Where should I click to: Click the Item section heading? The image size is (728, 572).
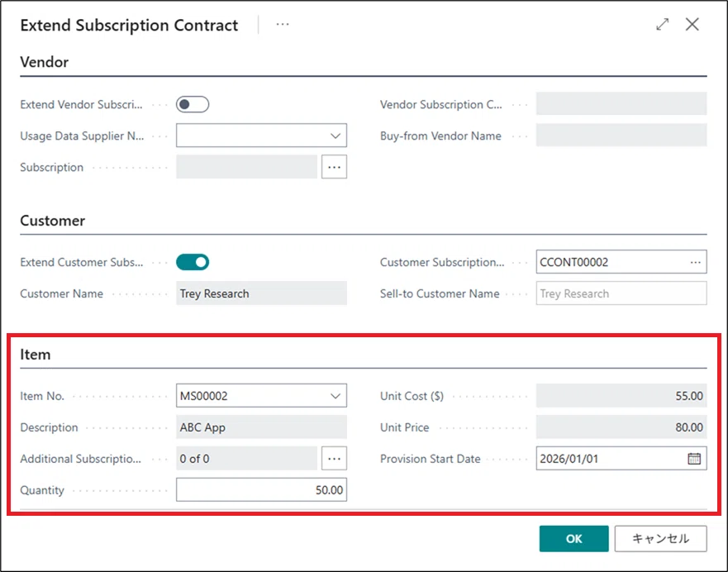[x=36, y=355]
